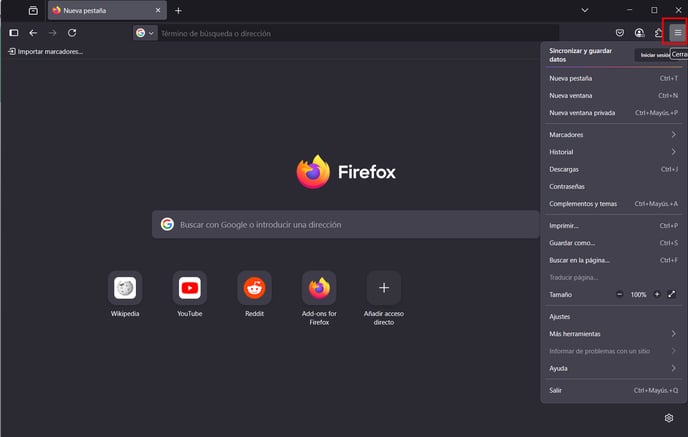Open Google search engine selector in address bar
The height and width of the screenshot is (437, 688).
point(145,33)
